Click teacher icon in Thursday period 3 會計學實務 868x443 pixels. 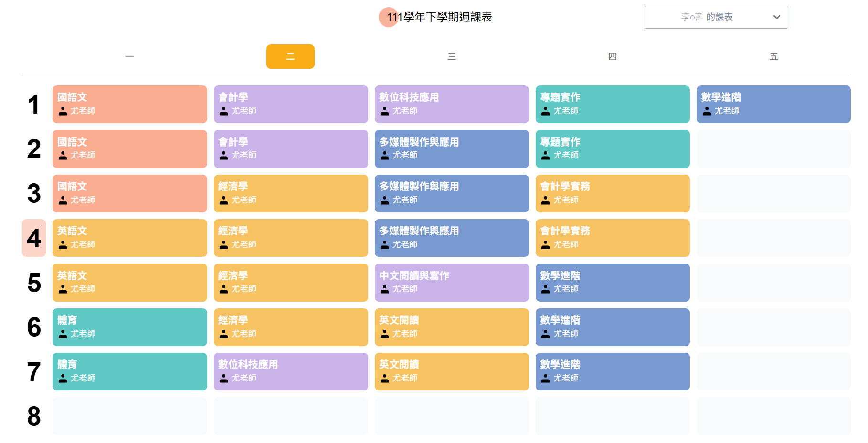545,200
